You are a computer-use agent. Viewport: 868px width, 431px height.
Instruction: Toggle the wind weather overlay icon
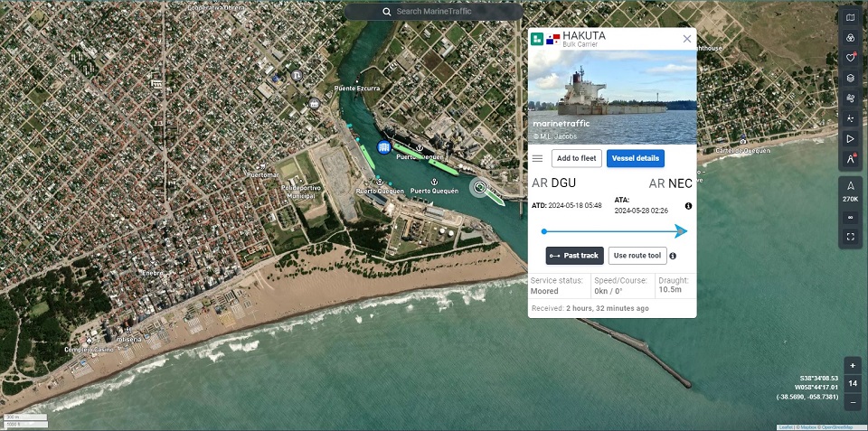click(x=850, y=98)
